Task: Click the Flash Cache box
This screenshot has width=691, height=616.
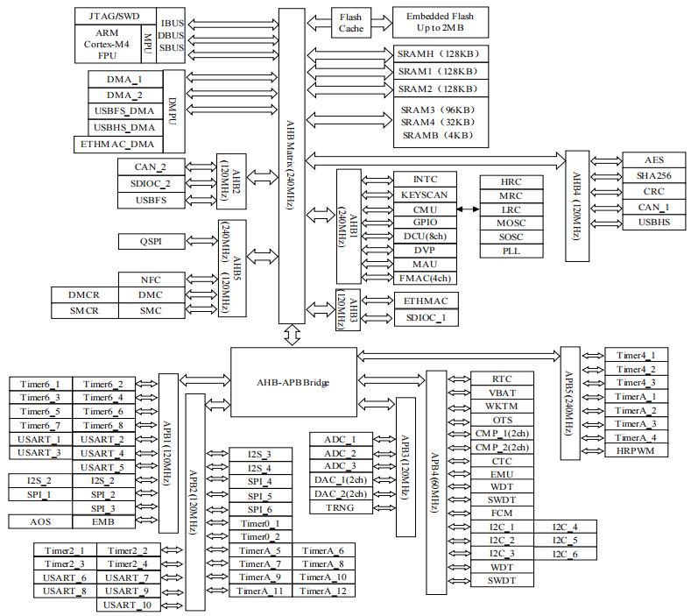Action: click(x=351, y=23)
